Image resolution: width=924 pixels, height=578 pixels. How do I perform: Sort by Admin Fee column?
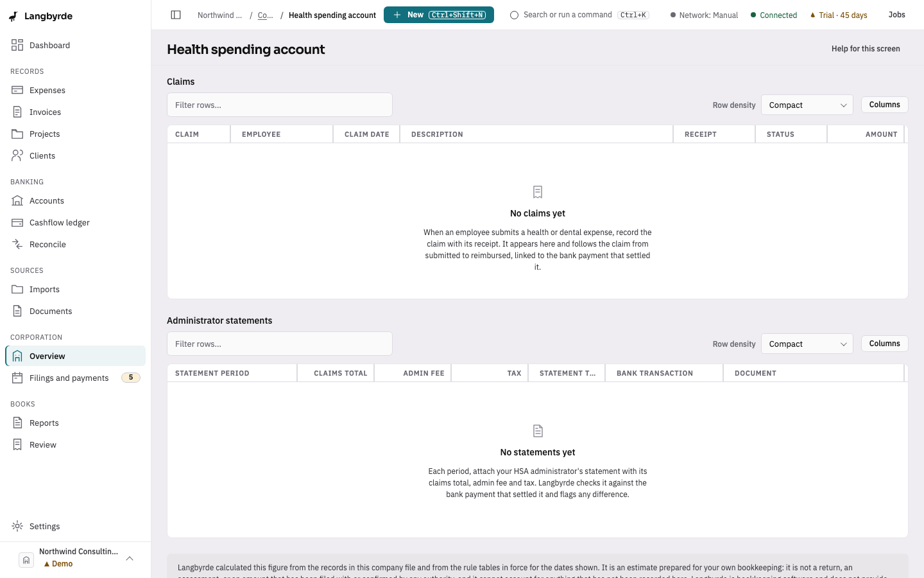pos(413,373)
